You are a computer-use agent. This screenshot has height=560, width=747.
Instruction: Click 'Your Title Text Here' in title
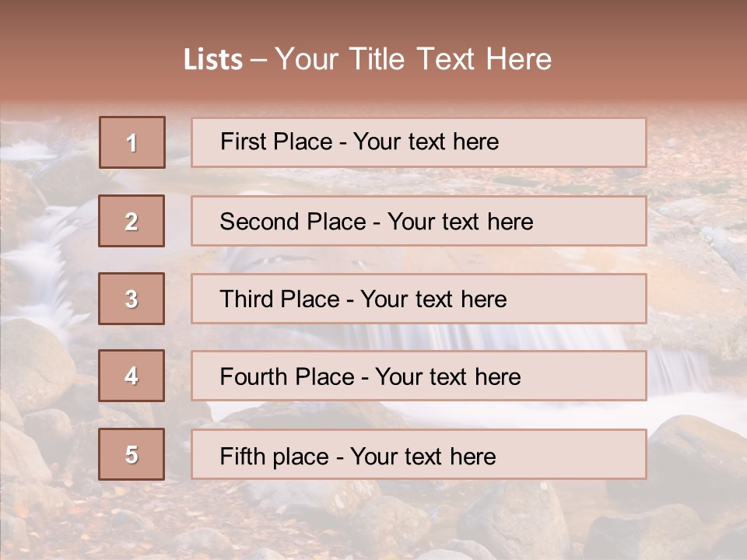coord(413,59)
